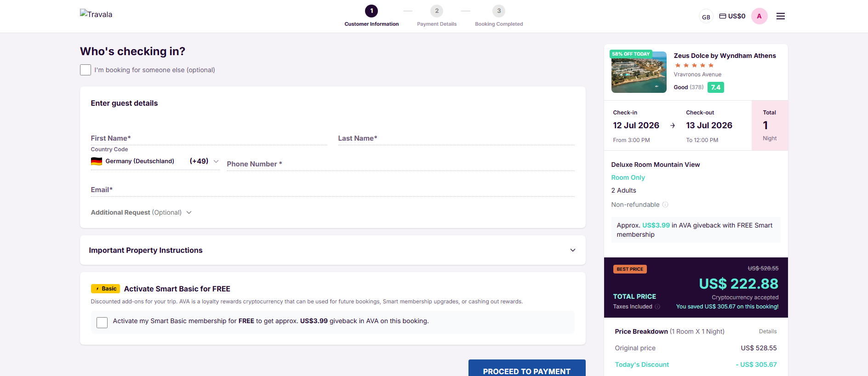868x376 pixels.
Task: Click the BEST PRICE badge
Action: 630,269
